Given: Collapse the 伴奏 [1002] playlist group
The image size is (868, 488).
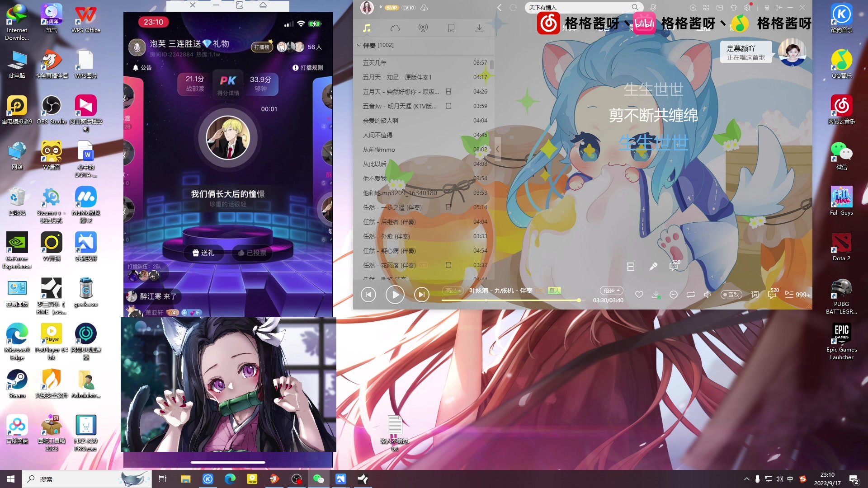Looking at the screenshot, I should [359, 45].
